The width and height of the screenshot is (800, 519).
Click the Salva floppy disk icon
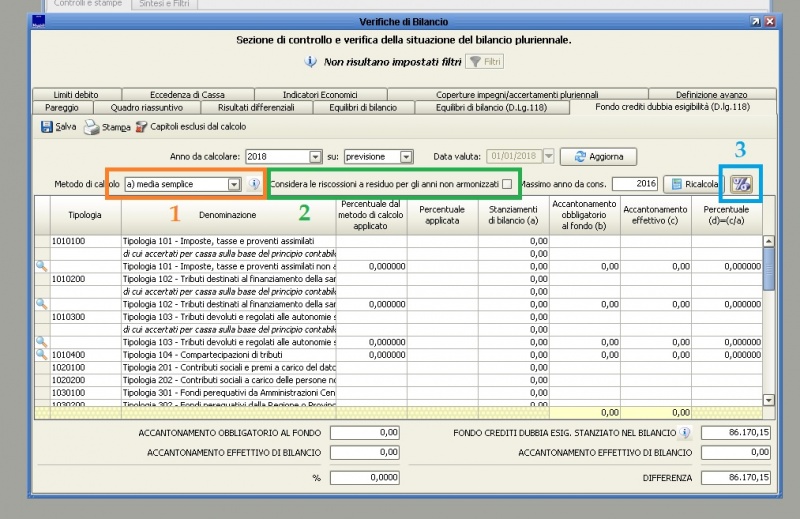click(x=46, y=127)
